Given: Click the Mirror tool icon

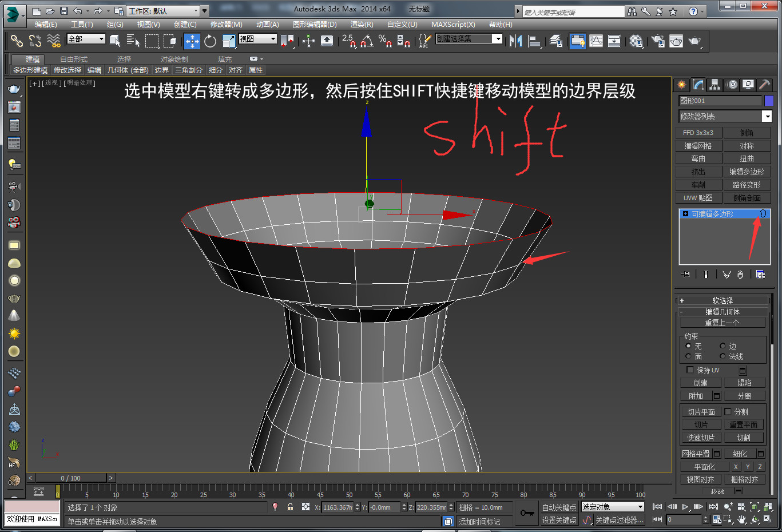Looking at the screenshot, I should coord(515,41).
